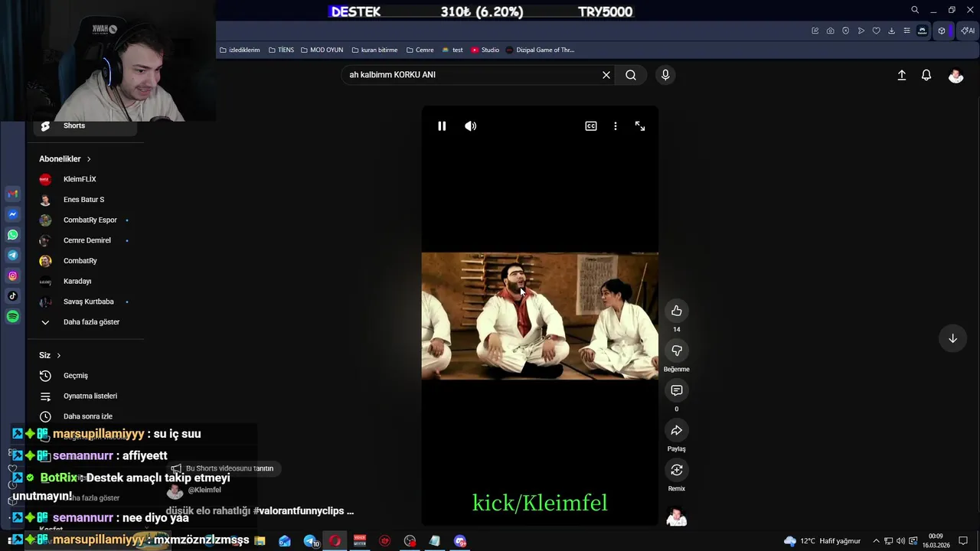The width and height of the screenshot is (980, 551).
Task: Open the Opera icon in the taskbar
Action: [x=335, y=541]
